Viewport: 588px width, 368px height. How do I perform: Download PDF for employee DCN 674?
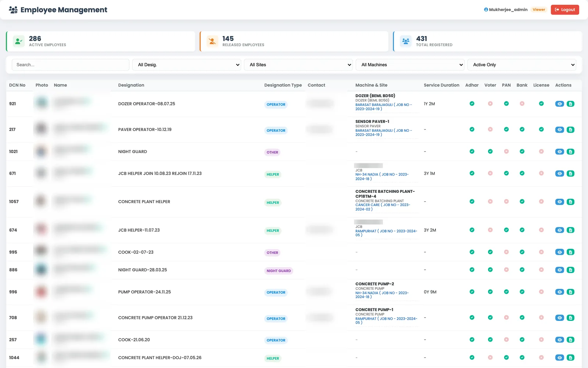(x=570, y=230)
